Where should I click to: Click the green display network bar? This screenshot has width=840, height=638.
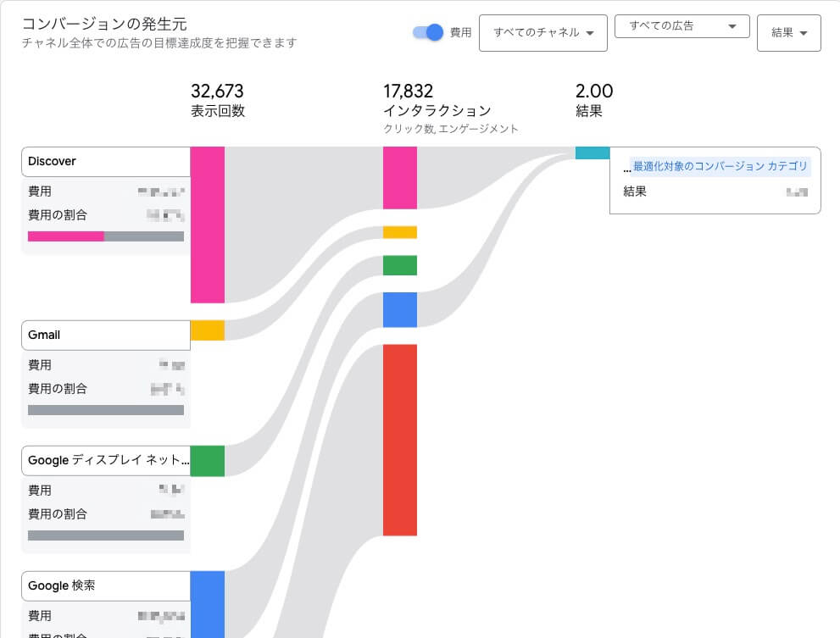click(208, 461)
